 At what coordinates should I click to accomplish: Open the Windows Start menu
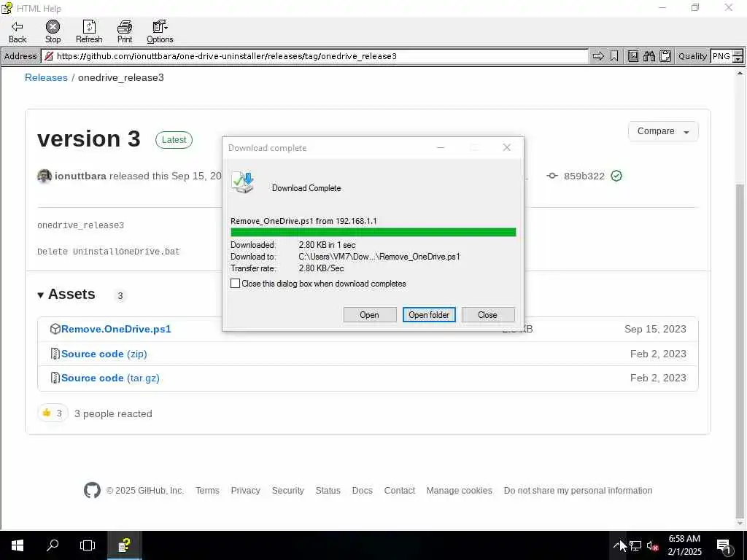coord(18,545)
